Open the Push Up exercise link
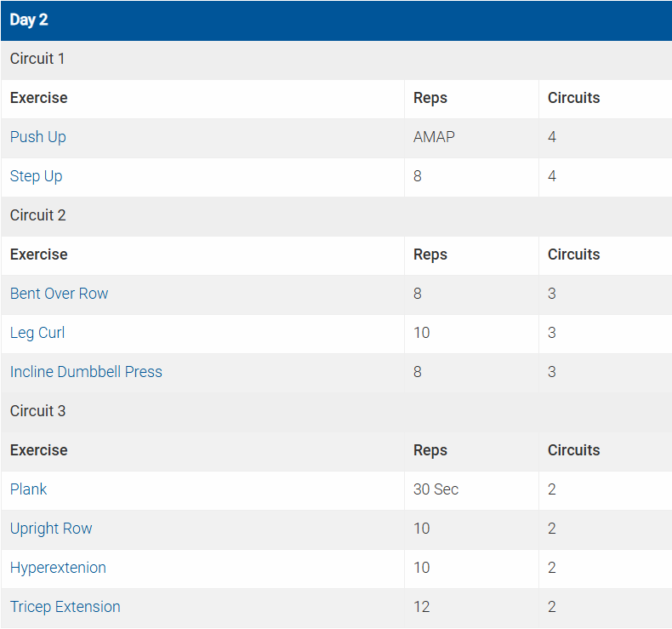The width and height of the screenshot is (672, 629). (x=38, y=137)
